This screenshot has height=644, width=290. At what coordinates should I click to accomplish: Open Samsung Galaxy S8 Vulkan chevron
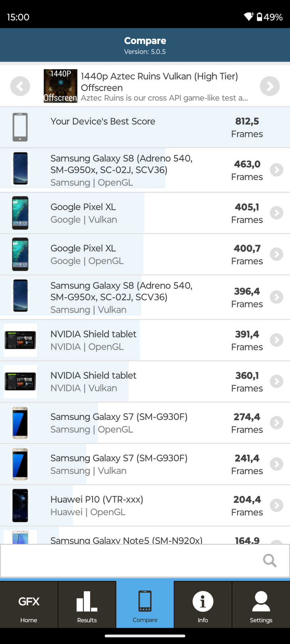point(276,297)
